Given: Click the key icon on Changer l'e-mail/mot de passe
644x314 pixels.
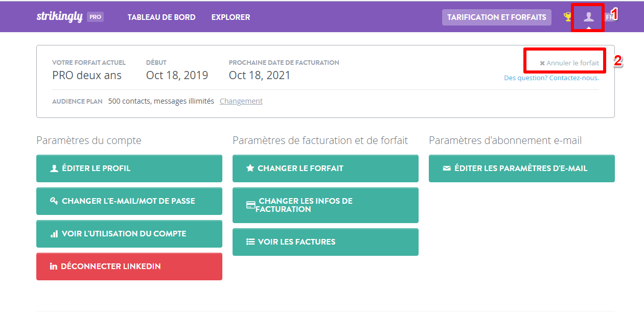Looking at the screenshot, I should click(54, 201).
